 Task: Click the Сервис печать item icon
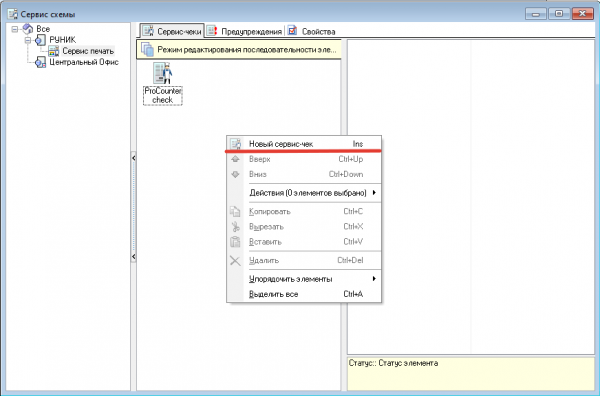point(54,51)
